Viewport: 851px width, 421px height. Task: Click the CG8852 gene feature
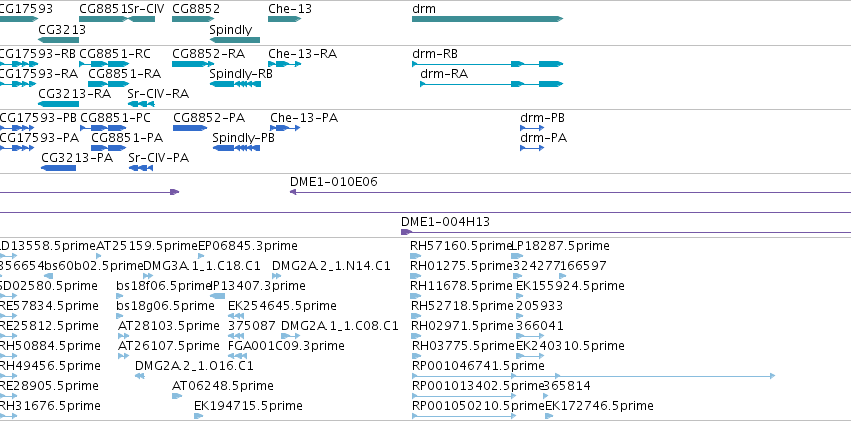(x=191, y=19)
